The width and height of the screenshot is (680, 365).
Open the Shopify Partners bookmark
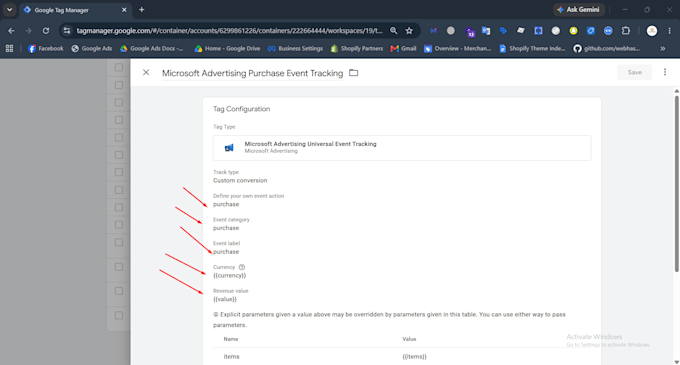(357, 49)
